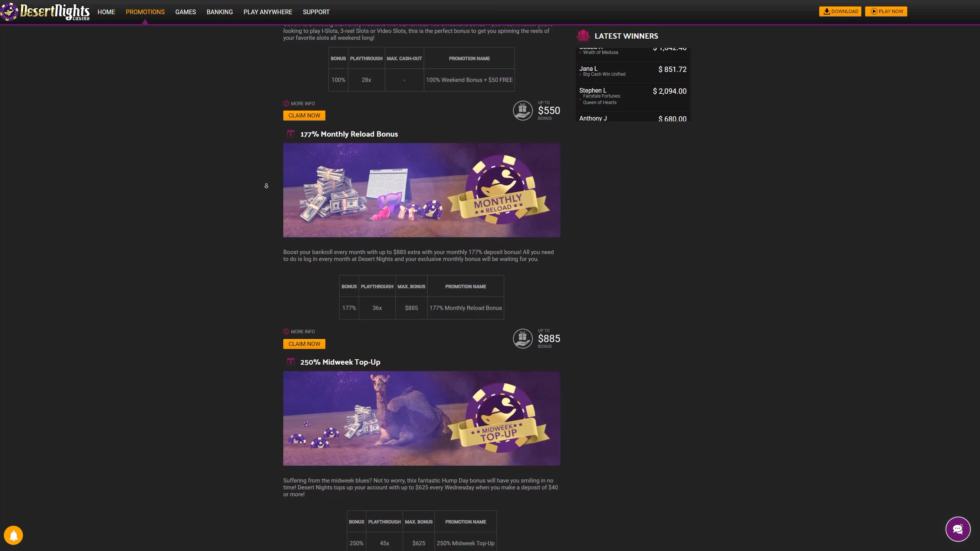
Task: Click the notification bell icon
Action: point(13,535)
